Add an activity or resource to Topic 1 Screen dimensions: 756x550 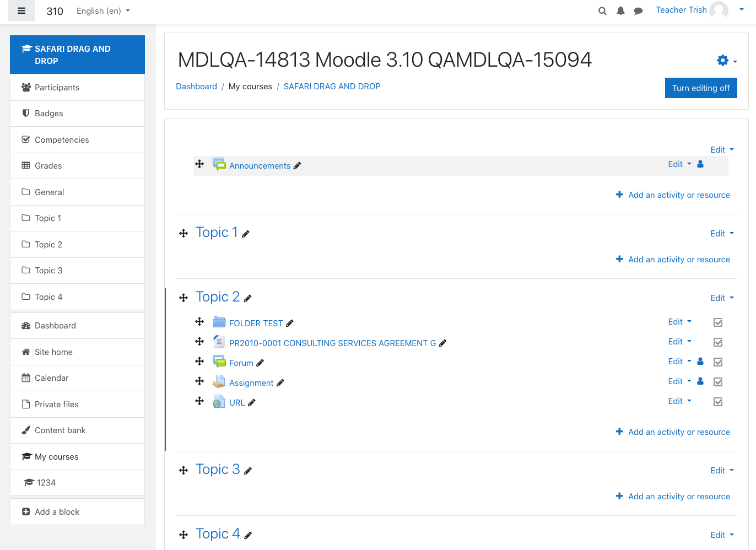click(673, 260)
